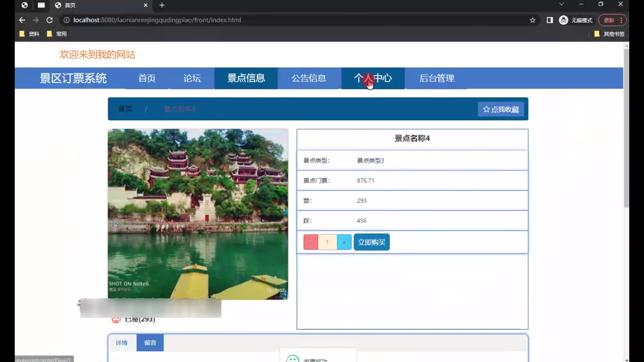Click the incognito mode icon
This screenshot has height=362, width=644.
click(x=563, y=20)
